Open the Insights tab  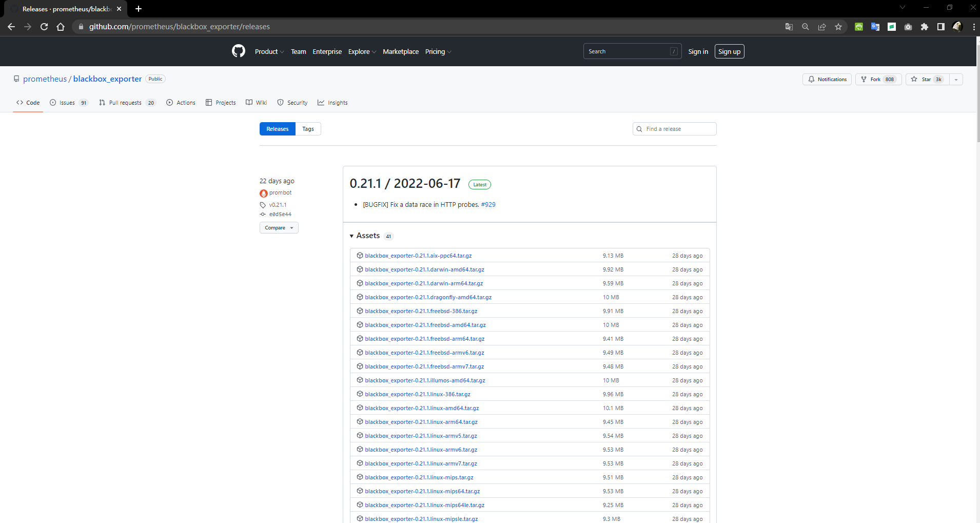click(x=332, y=103)
